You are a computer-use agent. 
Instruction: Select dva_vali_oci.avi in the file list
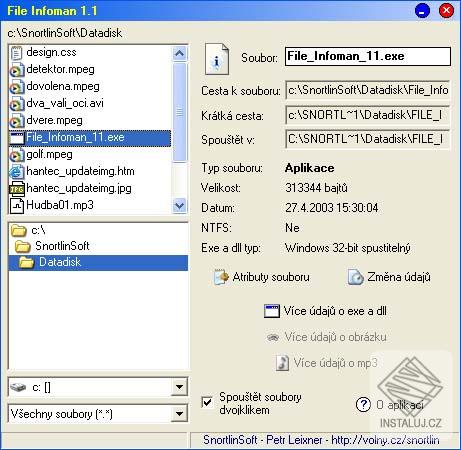90,104
